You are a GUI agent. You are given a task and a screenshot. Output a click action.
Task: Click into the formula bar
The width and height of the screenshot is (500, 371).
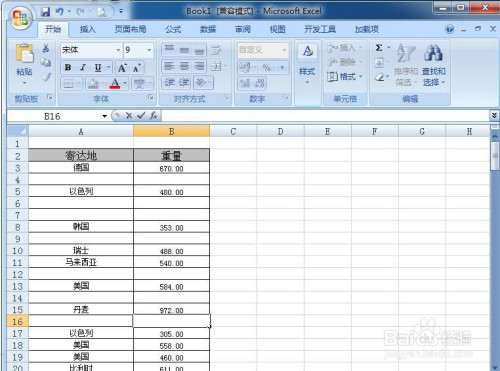[x=325, y=116]
